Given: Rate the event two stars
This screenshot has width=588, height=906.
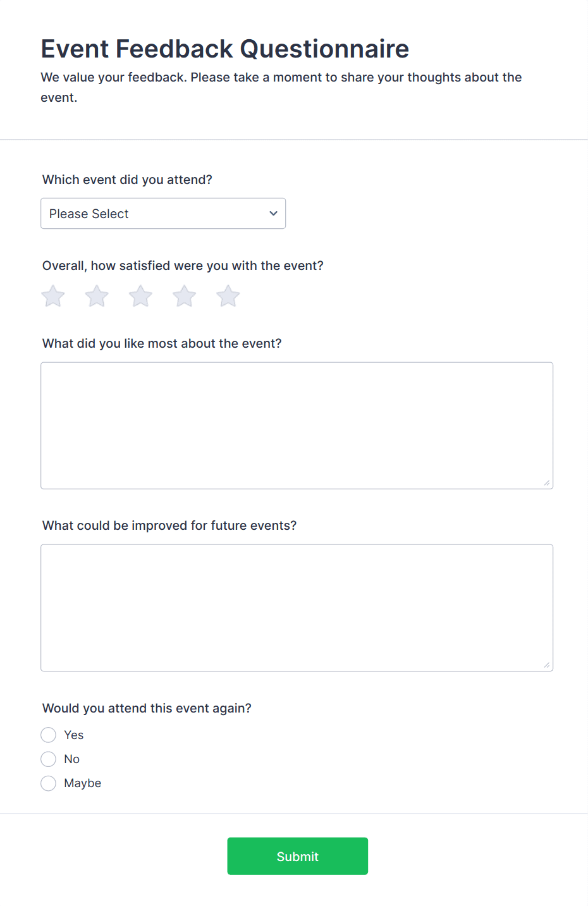Looking at the screenshot, I should [96, 295].
